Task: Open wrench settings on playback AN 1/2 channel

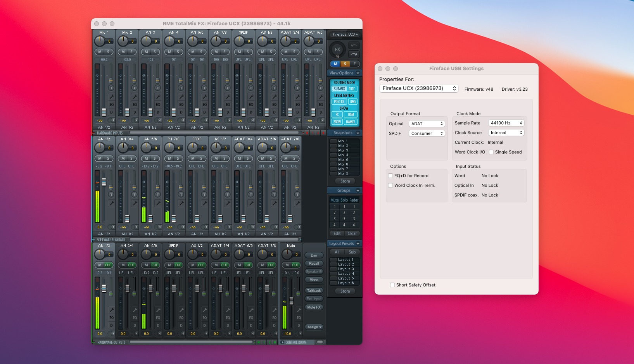Action: (x=111, y=203)
